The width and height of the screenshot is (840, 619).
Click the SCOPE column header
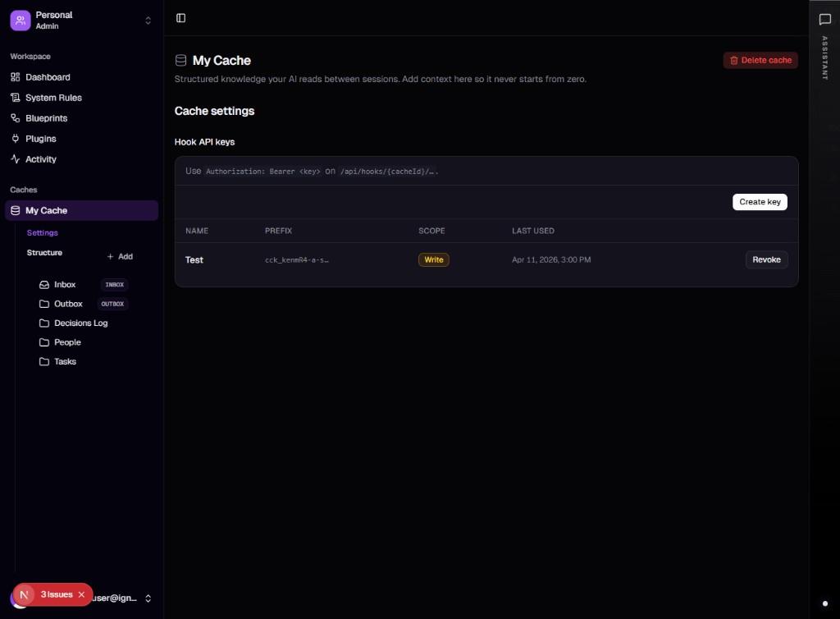[431, 231]
